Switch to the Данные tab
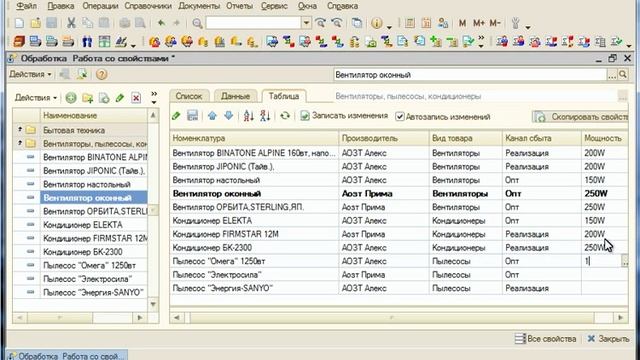Viewport: 640px width, 360px height. click(x=236, y=96)
